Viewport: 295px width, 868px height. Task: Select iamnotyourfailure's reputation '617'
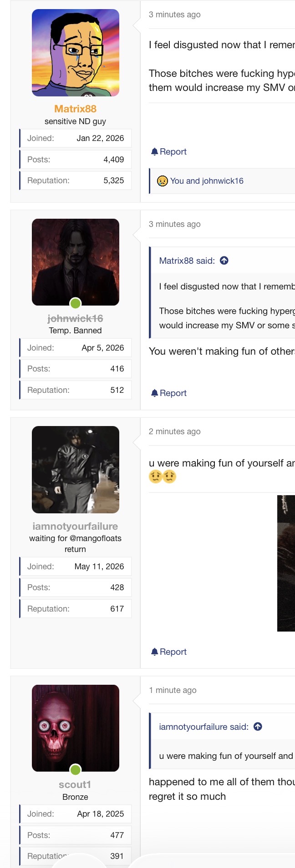coord(117,609)
